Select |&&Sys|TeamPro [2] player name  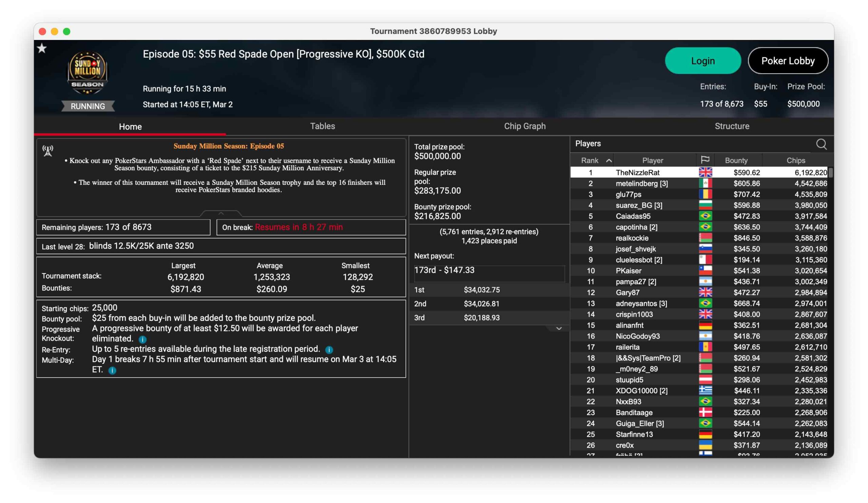[x=648, y=358]
